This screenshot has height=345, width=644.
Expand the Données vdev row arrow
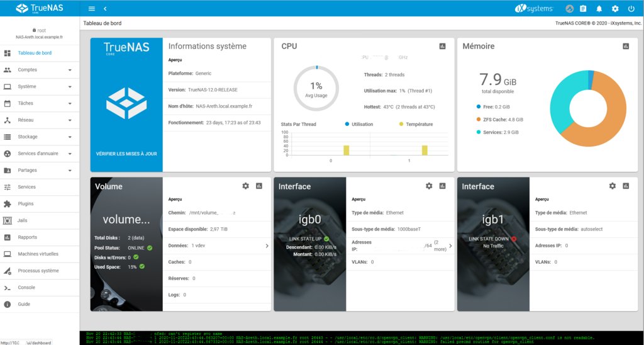click(267, 246)
